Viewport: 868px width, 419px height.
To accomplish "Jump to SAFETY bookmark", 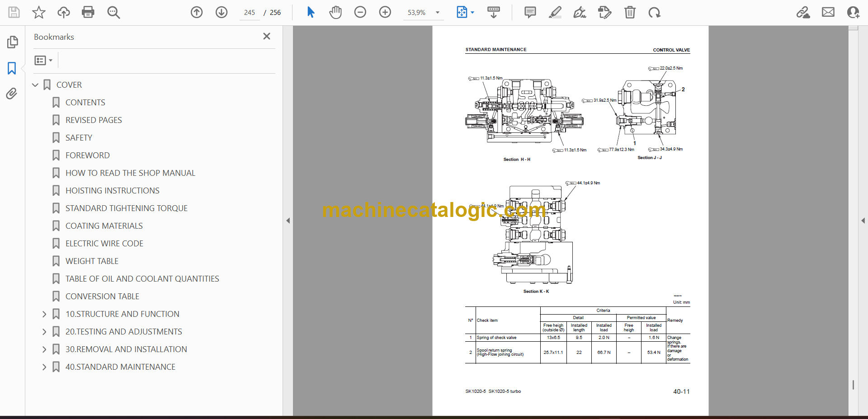I will pos(79,138).
